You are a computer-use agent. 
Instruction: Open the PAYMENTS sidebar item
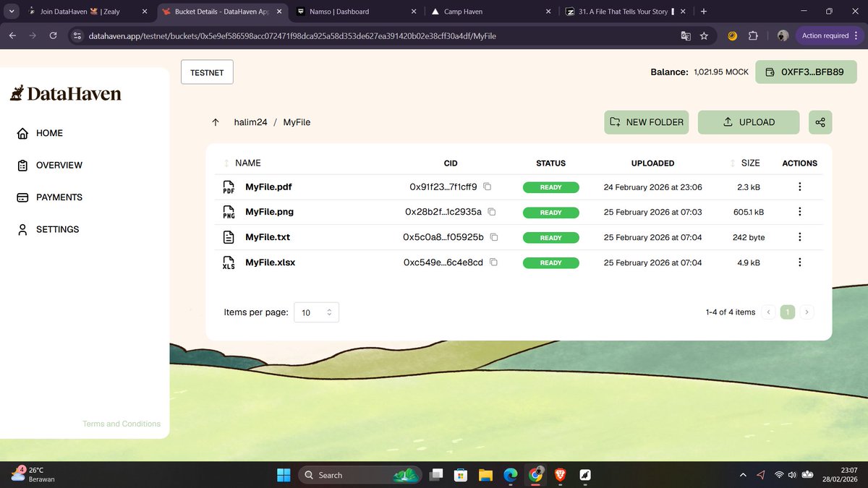tap(49, 197)
